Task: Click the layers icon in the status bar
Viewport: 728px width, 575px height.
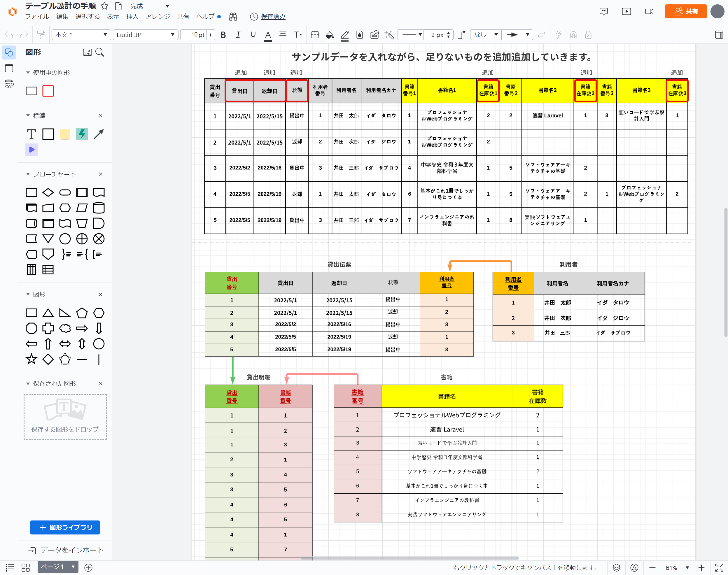Action: coord(616,568)
